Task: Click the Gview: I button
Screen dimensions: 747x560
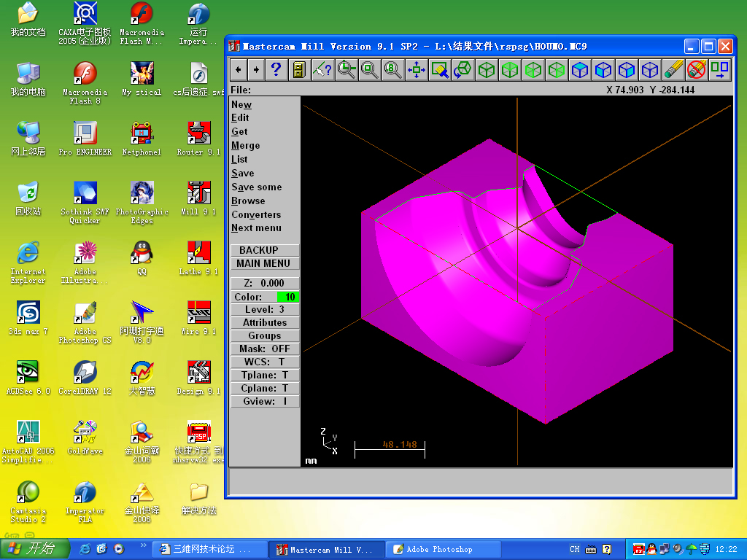Action: coord(265,401)
